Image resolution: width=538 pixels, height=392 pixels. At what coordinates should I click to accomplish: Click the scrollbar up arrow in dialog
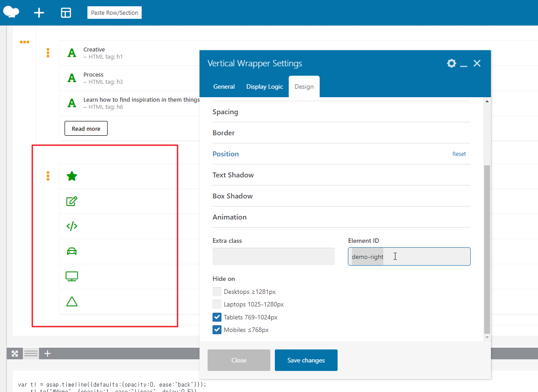(487, 102)
